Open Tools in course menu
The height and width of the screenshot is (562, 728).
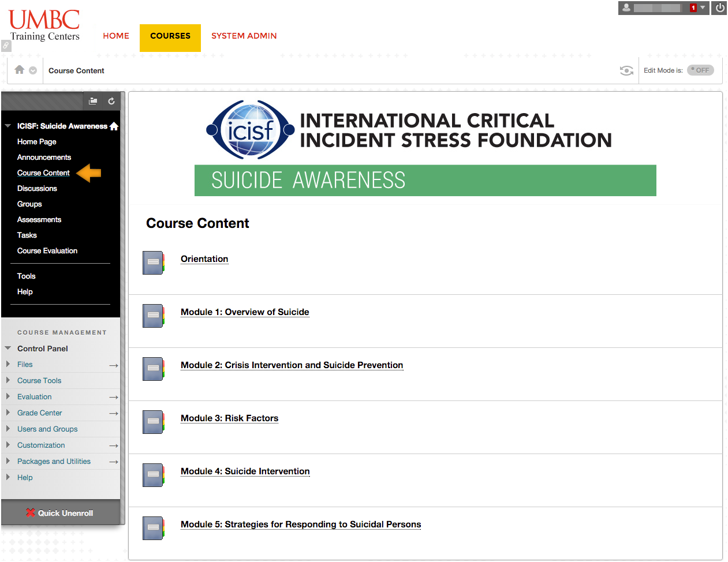click(27, 276)
